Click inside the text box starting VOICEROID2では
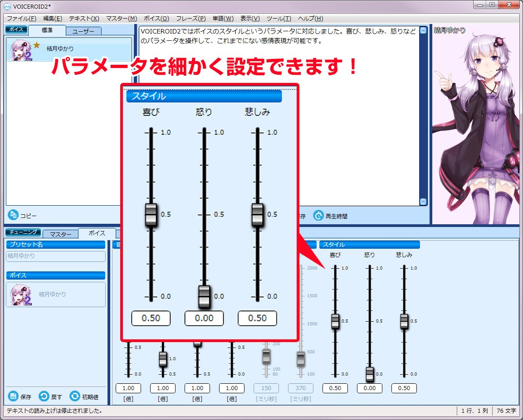 279,116
